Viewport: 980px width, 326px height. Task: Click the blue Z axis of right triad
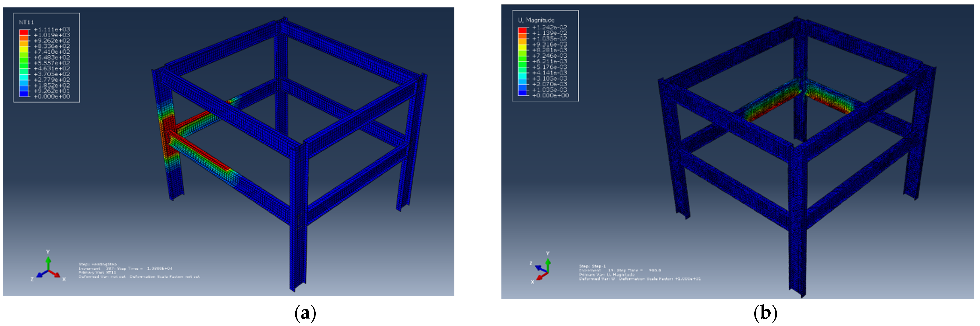click(541, 268)
